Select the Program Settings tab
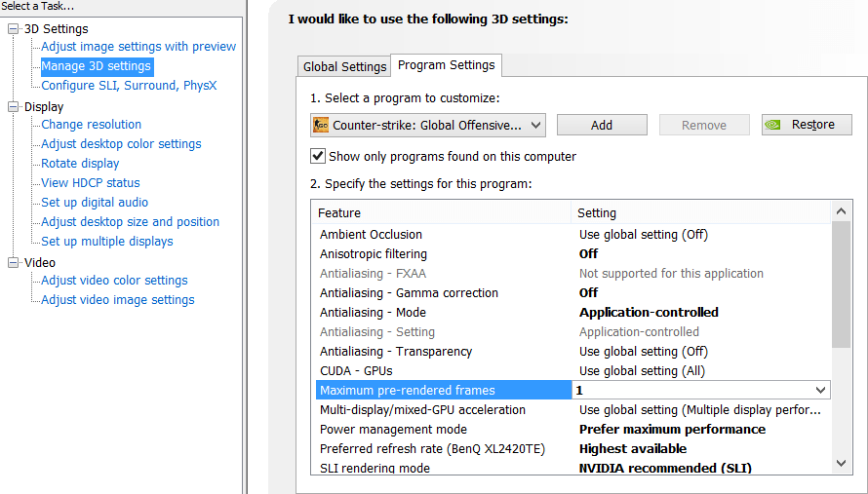This screenshot has width=868, height=494. [x=447, y=65]
